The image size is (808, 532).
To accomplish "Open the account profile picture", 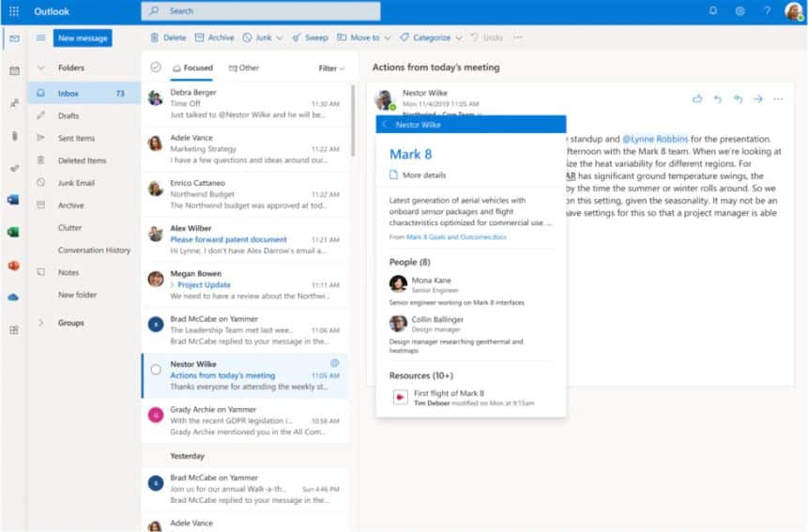I will click(x=794, y=11).
